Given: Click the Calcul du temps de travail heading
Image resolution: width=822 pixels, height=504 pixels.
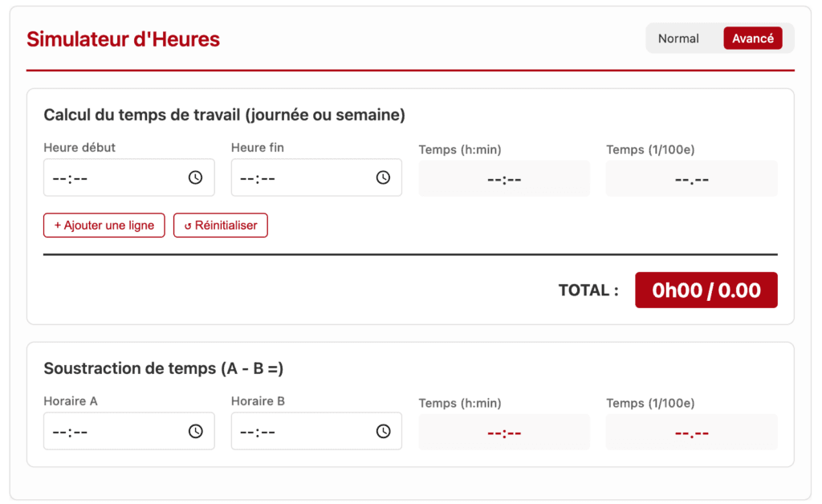Looking at the screenshot, I should [x=224, y=115].
